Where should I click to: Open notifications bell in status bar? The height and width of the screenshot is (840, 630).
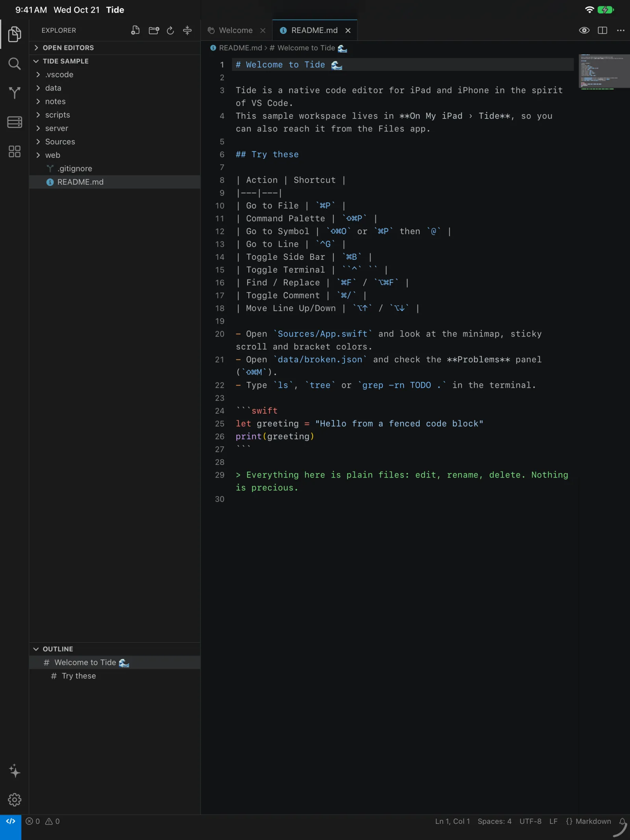coord(622,821)
